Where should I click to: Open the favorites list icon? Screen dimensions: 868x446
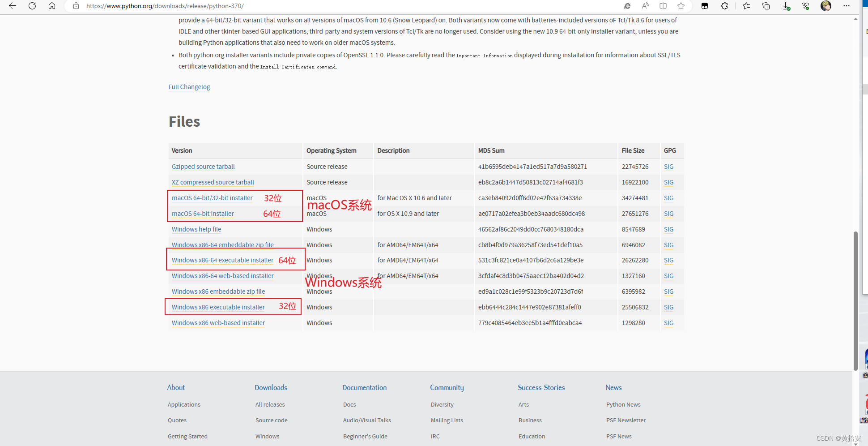click(746, 6)
